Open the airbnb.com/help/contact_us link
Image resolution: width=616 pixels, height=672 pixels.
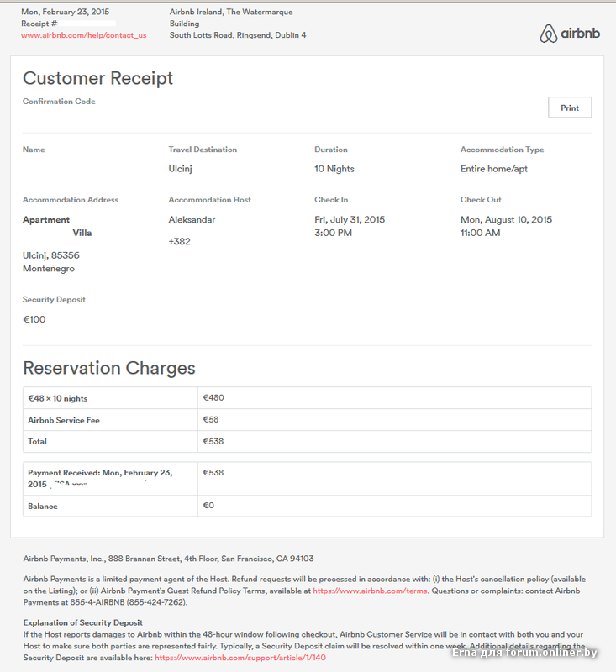tap(83, 35)
